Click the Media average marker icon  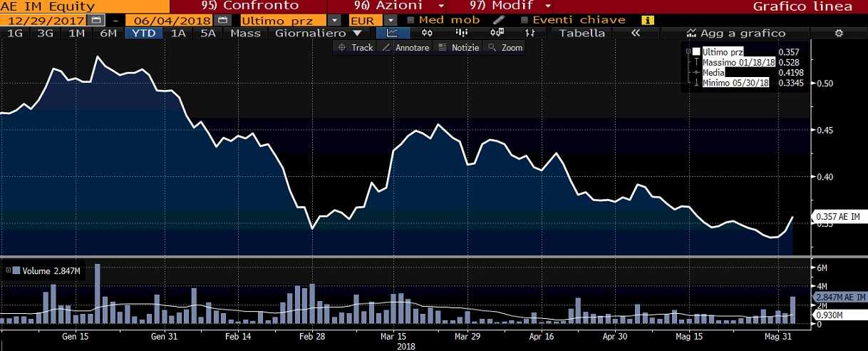point(697,73)
